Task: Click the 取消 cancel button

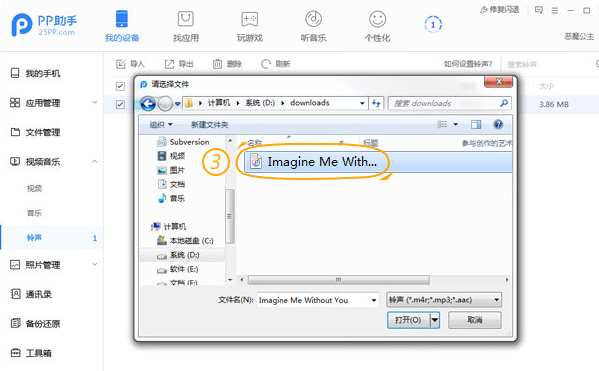Action: [475, 320]
